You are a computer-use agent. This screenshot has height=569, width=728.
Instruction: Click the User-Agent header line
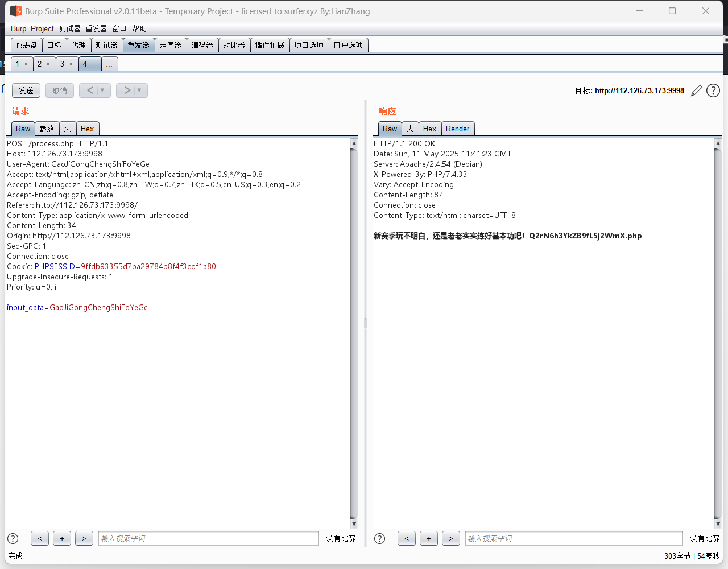point(78,164)
